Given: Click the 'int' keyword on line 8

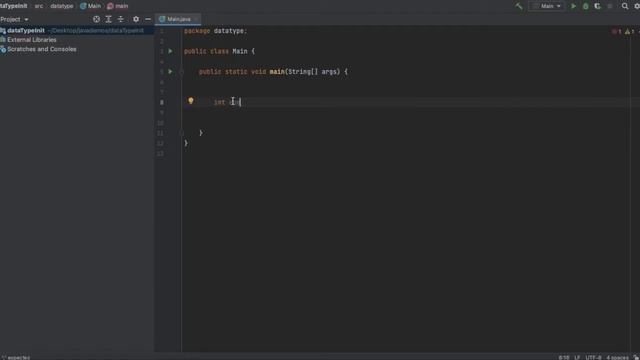Looking at the screenshot, I should pyautogui.click(x=220, y=102).
